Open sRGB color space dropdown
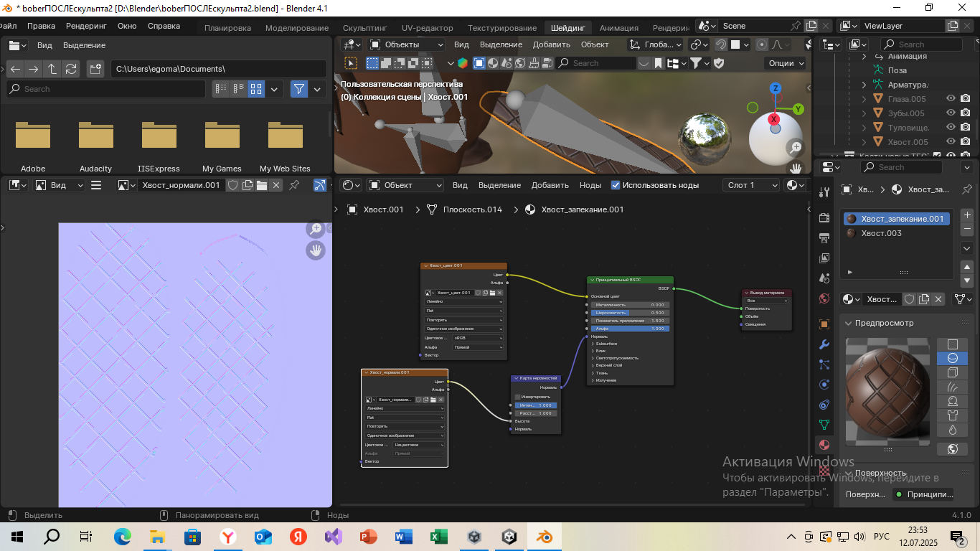Image resolution: width=980 pixels, height=551 pixels. (x=479, y=337)
